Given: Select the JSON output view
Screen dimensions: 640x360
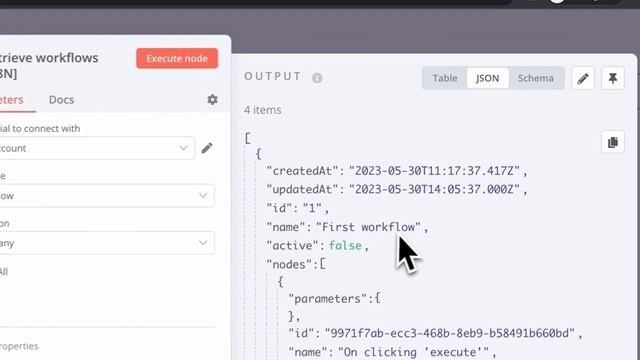Looking at the screenshot, I should click(x=487, y=78).
